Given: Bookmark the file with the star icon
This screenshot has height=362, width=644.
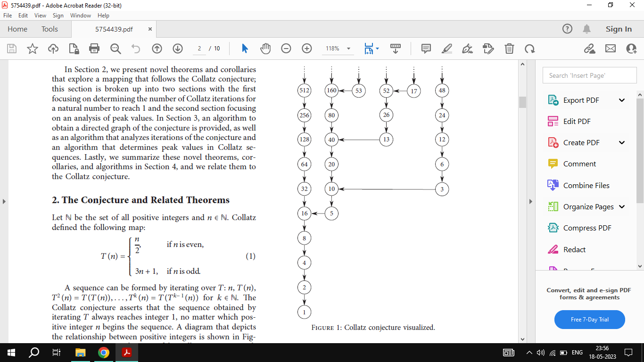Looking at the screenshot, I should [33, 49].
